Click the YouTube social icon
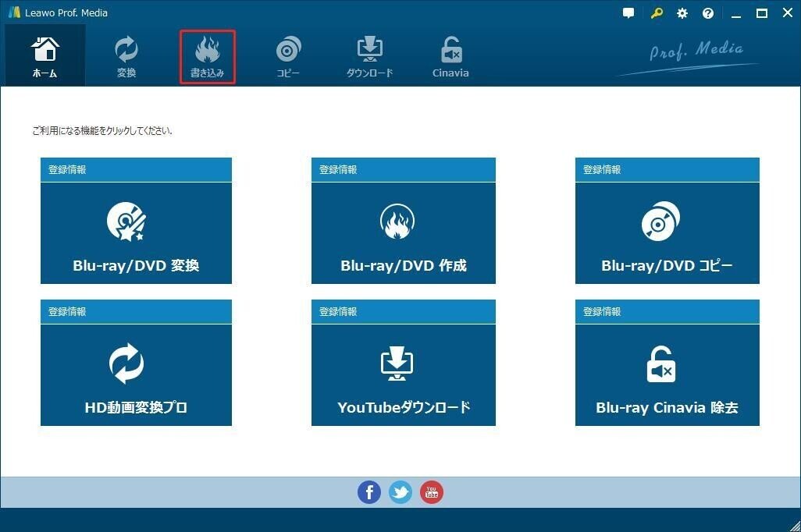801x532 pixels. (432, 492)
